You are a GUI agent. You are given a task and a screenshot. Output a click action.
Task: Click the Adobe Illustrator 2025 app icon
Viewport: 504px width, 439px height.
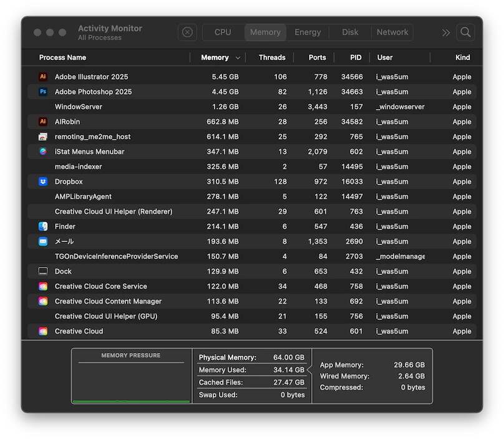[43, 77]
